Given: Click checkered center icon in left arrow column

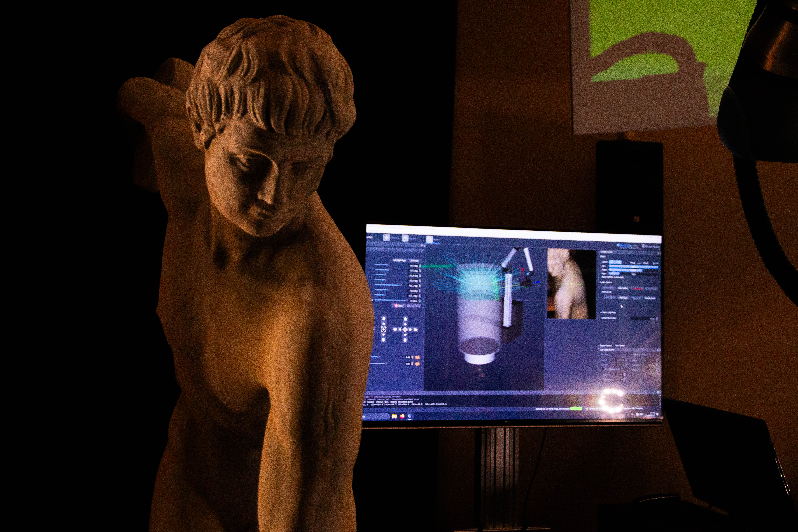Looking at the screenshot, I should [x=384, y=329].
